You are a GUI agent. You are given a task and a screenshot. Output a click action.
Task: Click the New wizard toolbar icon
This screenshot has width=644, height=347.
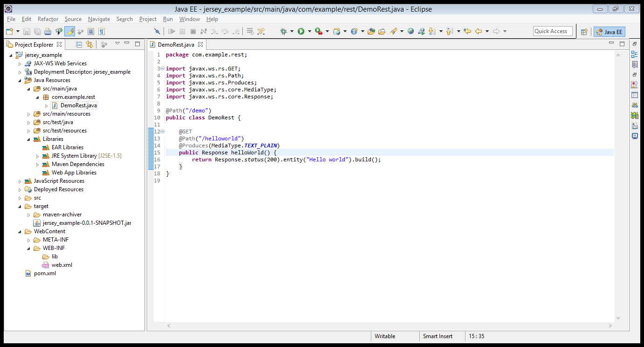9,31
